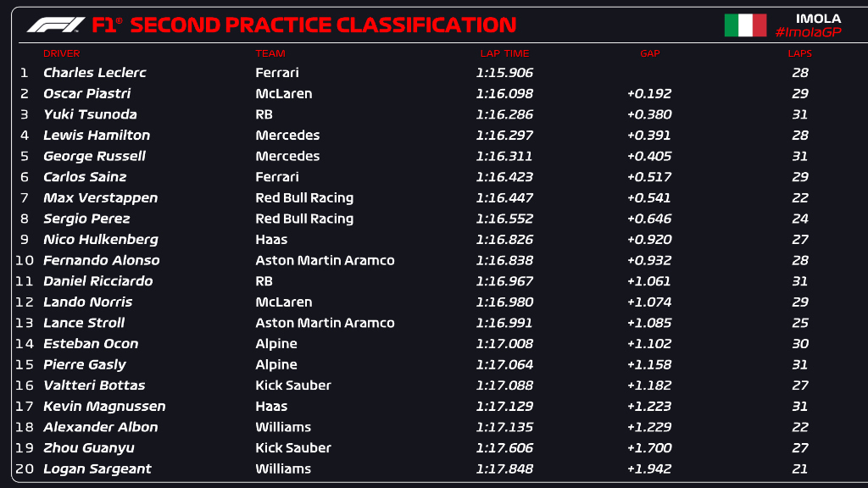Click the Italian flag icon
Screen dimensions: 868x488
tap(745, 25)
